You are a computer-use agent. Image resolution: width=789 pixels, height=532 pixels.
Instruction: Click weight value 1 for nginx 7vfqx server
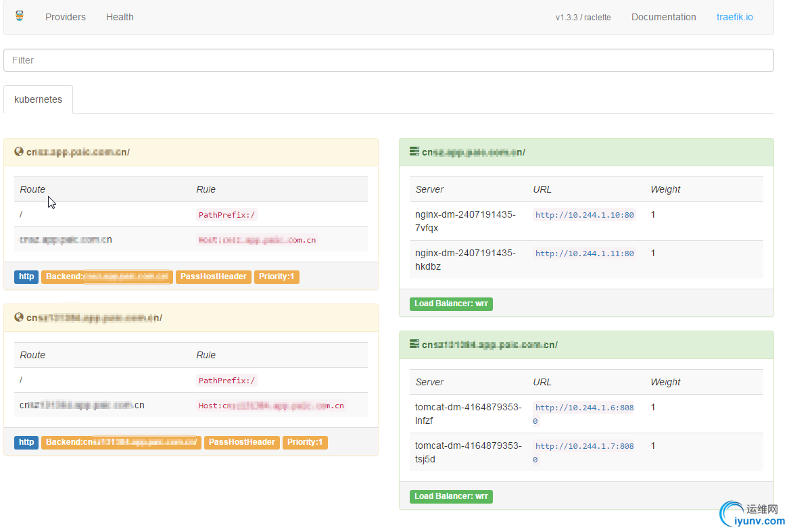pyautogui.click(x=653, y=215)
